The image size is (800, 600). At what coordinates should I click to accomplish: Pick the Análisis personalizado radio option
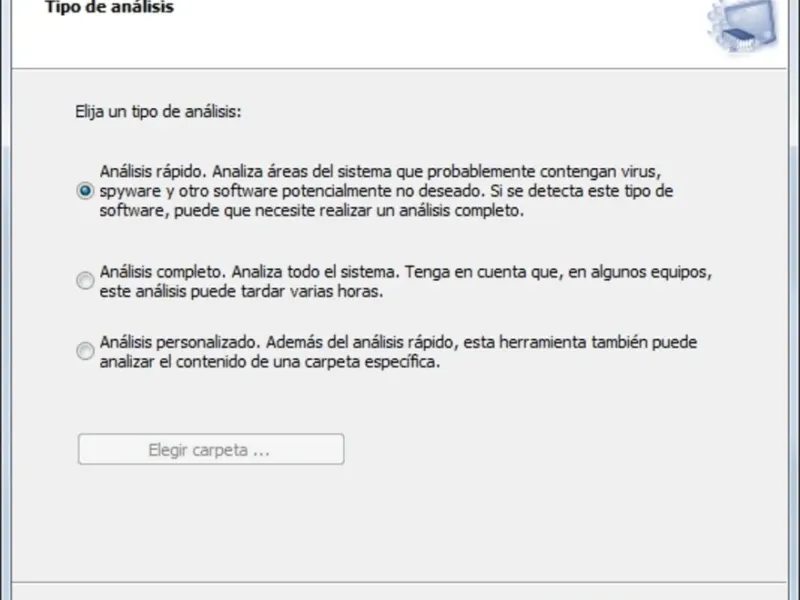(85, 351)
